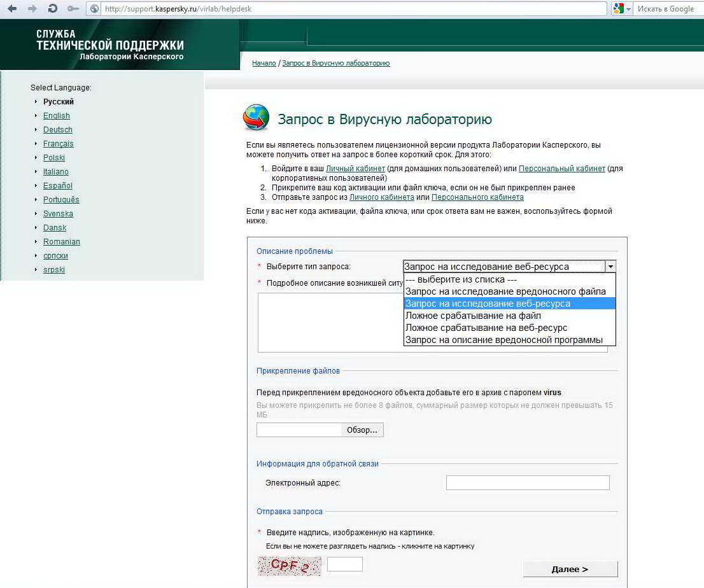Expand the search engine dropdown arrow

click(x=629, y=9)
